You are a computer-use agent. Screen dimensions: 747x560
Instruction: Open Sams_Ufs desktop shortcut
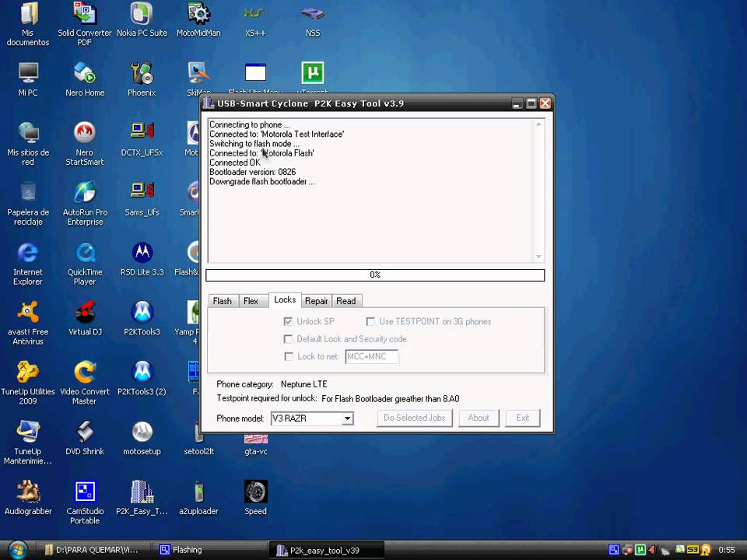[x=142, y=199]
